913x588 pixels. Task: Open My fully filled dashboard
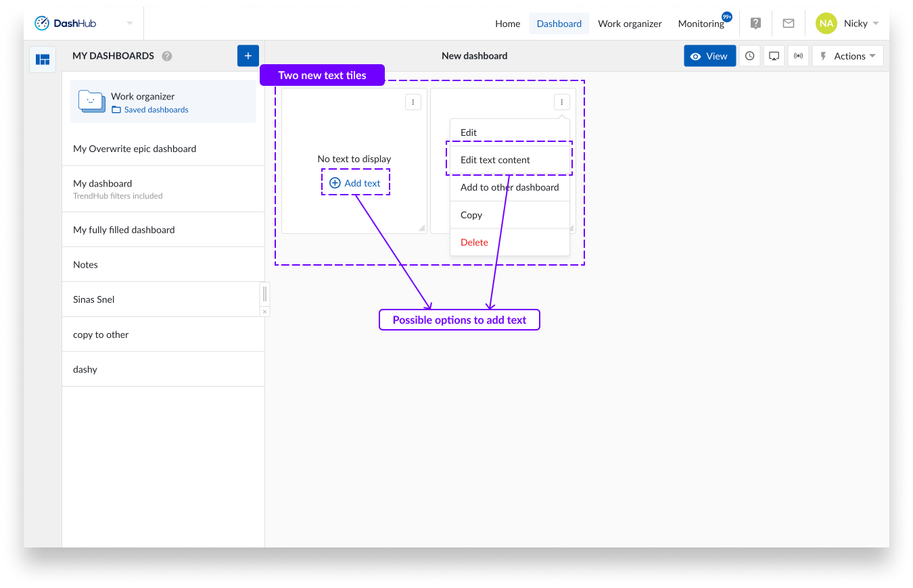click(x=124, y=230)
